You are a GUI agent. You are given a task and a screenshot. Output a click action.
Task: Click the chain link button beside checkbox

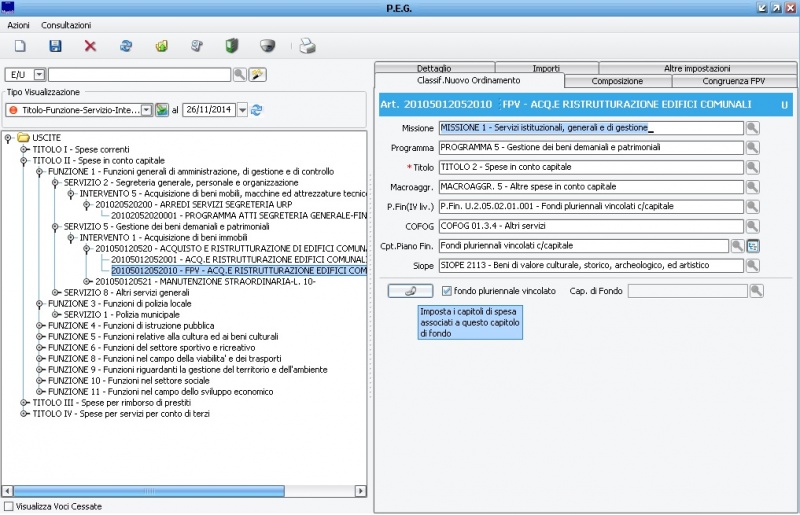tap(410, 291)
